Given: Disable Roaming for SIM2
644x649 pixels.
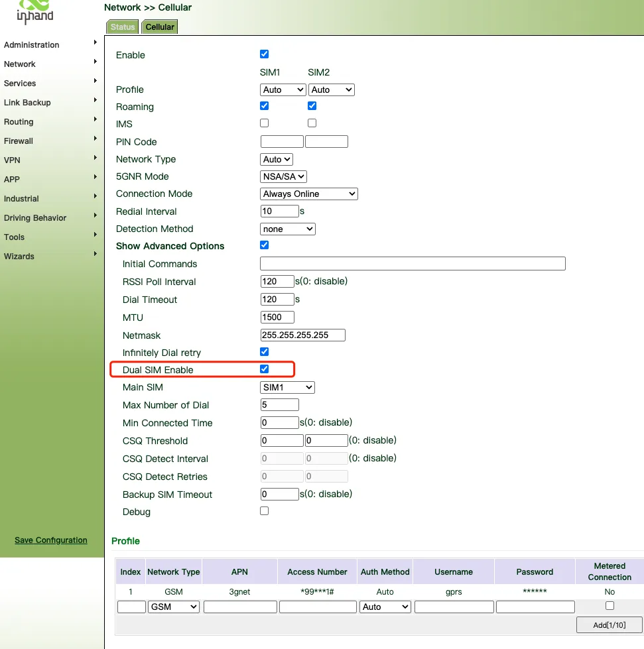Looking at the screenshot, I should coord(312,106).
